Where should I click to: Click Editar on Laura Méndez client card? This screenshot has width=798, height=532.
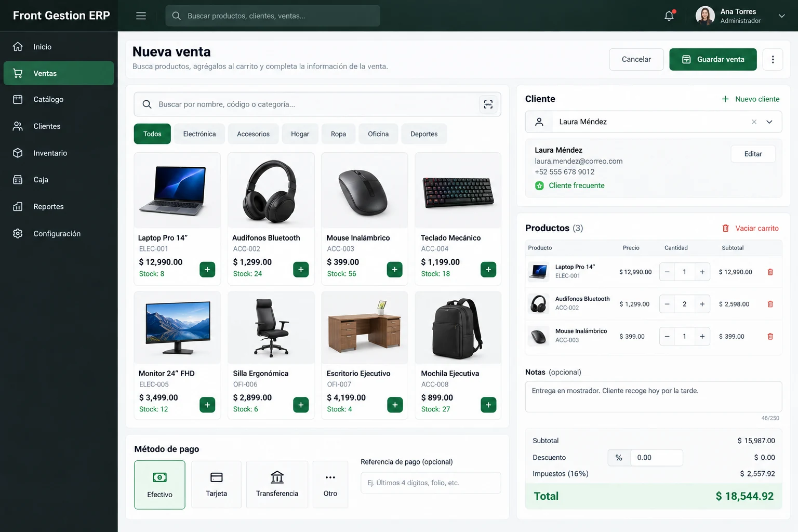click(x=753, y=154)
